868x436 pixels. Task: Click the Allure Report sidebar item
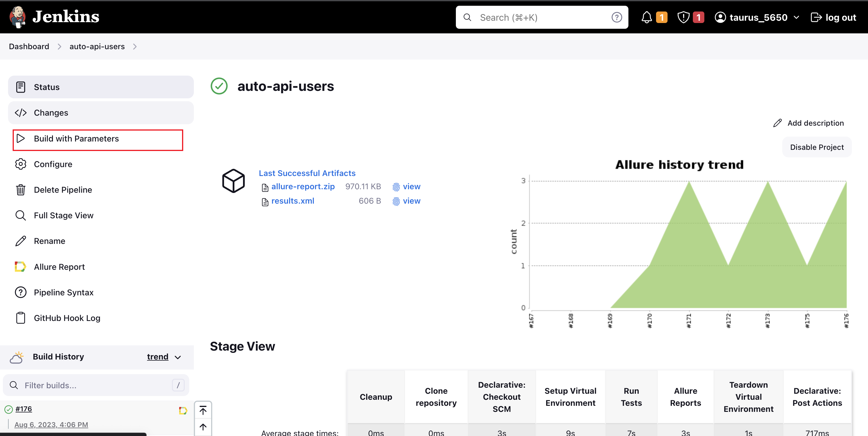pos(59,267)
